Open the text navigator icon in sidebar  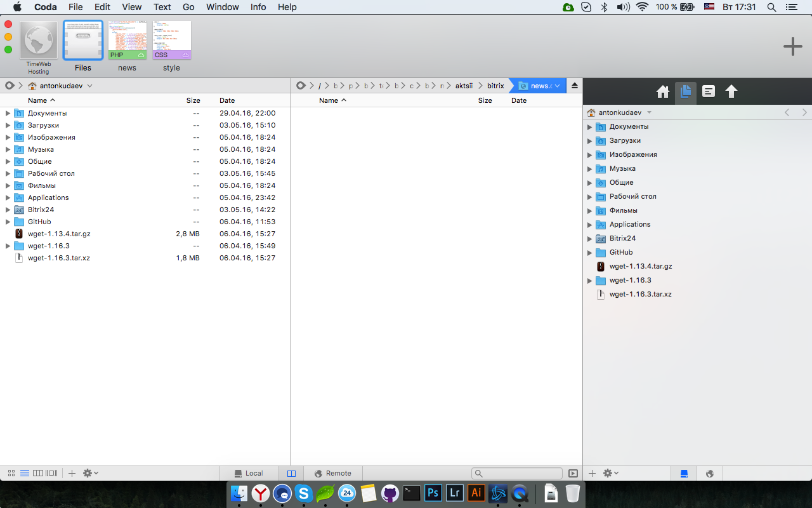tap(709, 91)
